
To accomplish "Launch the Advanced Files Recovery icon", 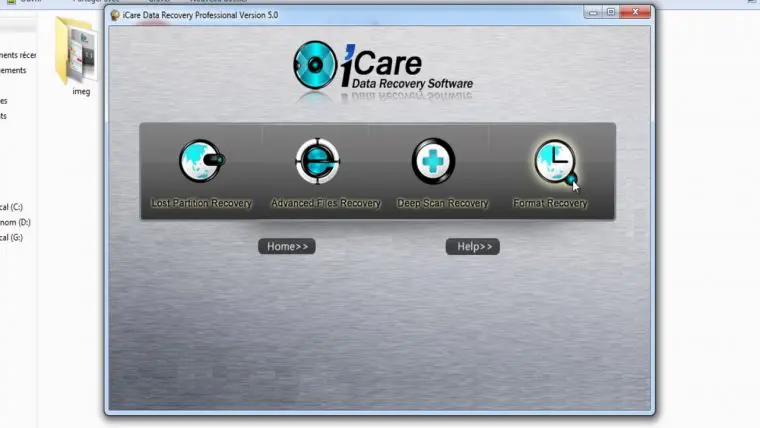I will 317,161.
